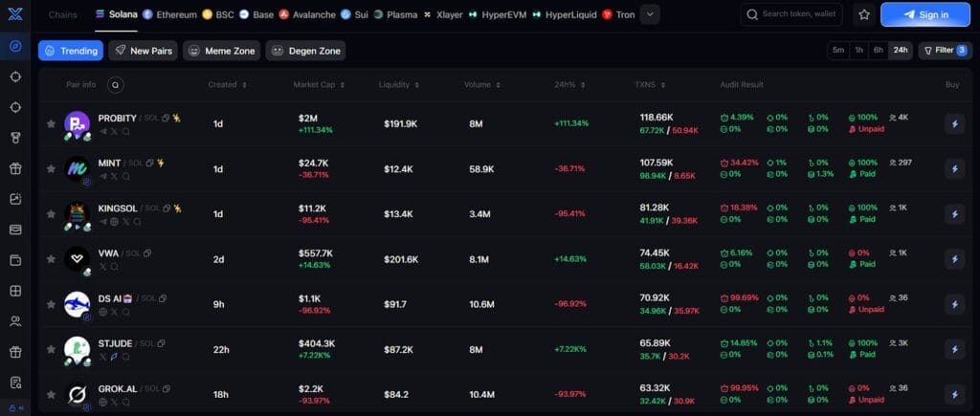Favorite the PROBITY pair with its star
The image size is (980, 416).
51,123
